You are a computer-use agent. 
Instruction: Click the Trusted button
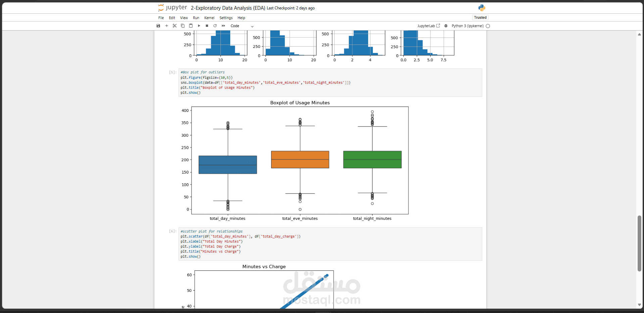480,17
